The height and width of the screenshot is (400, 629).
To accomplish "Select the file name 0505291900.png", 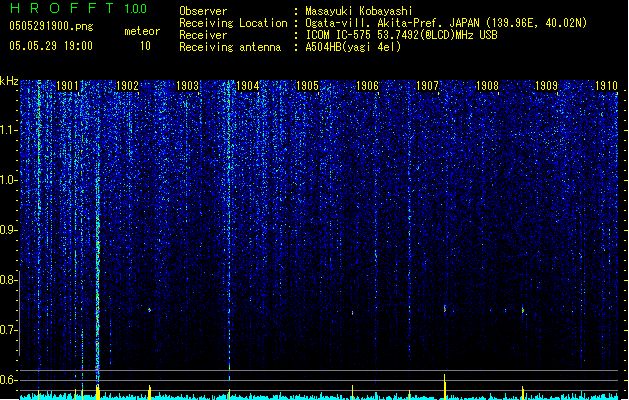I will pos(51,26).
